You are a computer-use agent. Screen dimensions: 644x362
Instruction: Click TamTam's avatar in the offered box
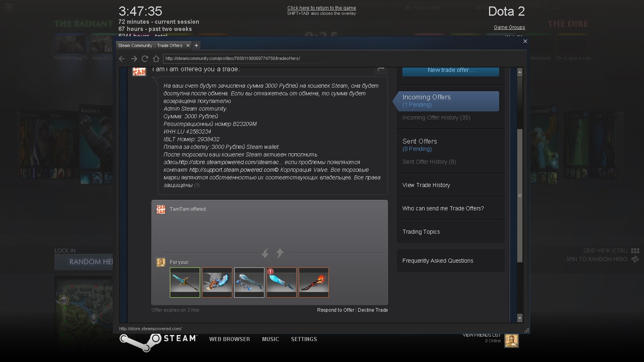161,210
